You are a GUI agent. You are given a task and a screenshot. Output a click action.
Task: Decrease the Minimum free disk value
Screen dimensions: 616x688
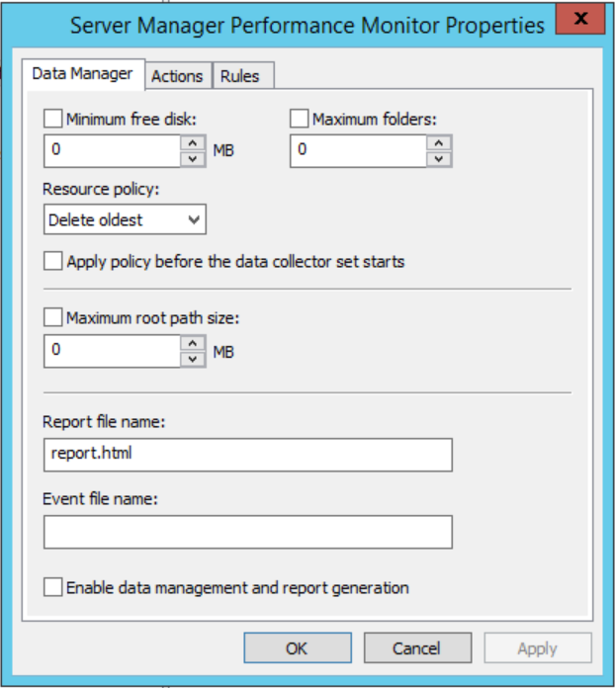click(193, 159)
